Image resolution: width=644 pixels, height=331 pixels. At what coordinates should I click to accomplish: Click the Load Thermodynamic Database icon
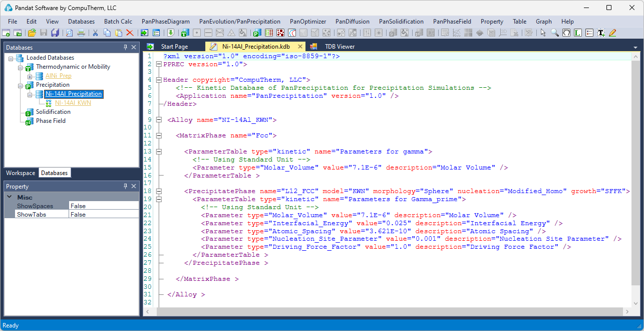pos(184,33)
